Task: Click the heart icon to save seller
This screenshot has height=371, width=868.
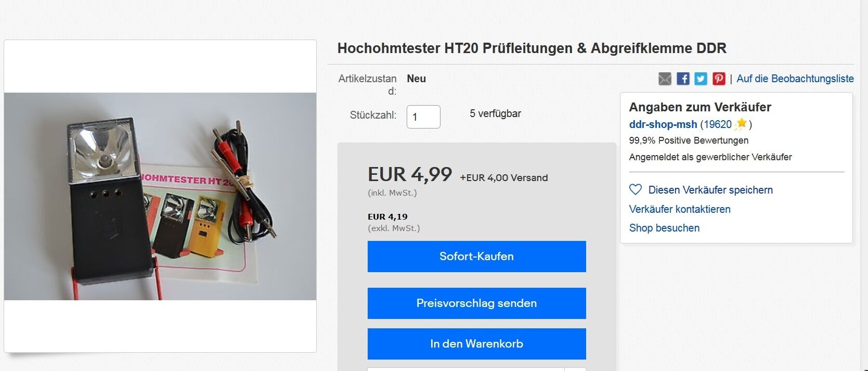Action: 636,189
